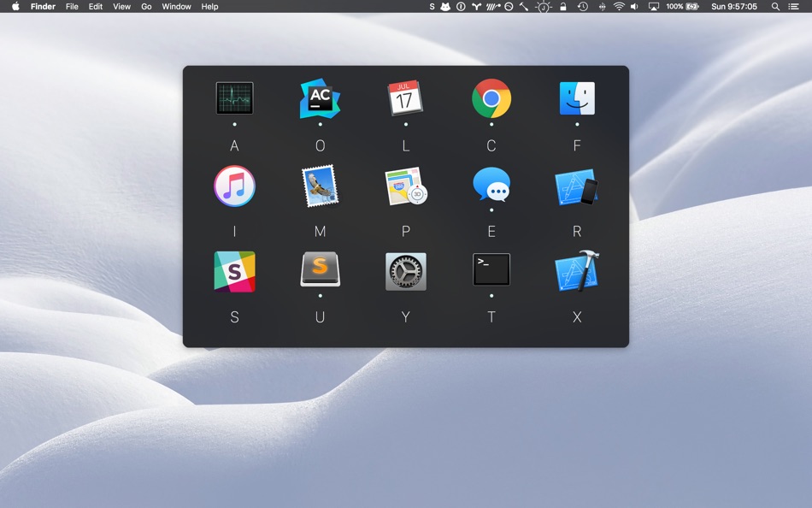Open the Edit menu
The image size is (812, 508).
click(x=95, y=6)
